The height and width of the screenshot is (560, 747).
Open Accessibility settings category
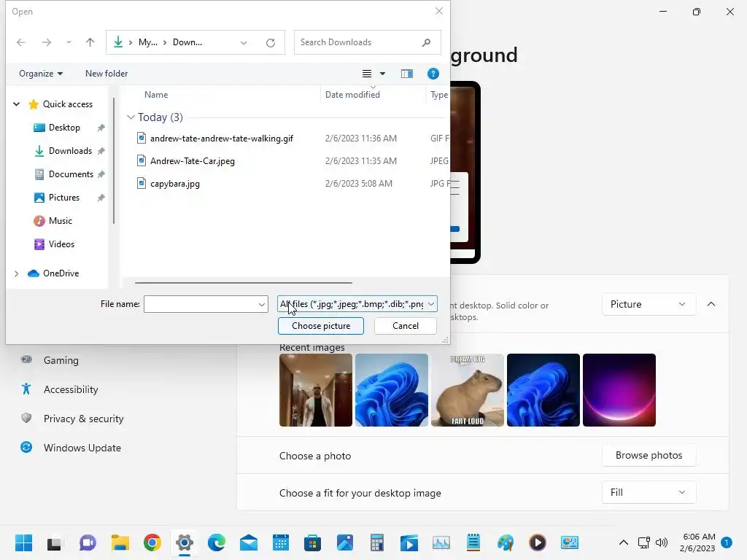[x=71, y=389]
